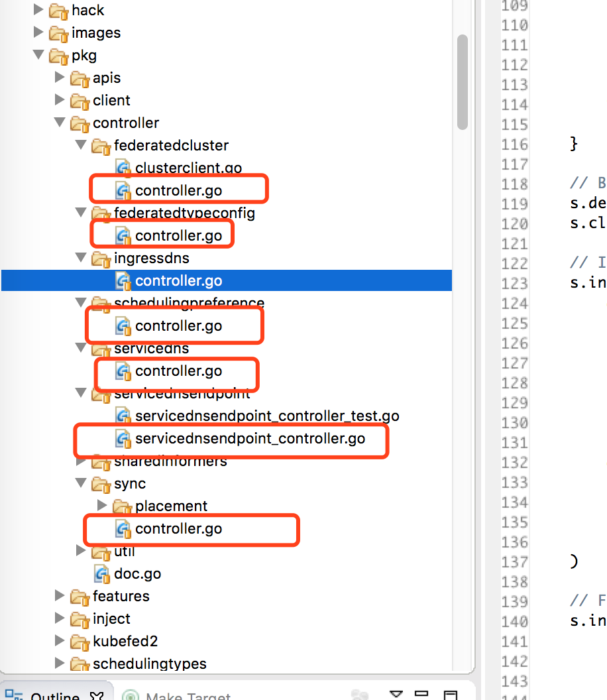Collapse the pkg folder
Screen dimensions: 607x700
click(x=38, y=55)
